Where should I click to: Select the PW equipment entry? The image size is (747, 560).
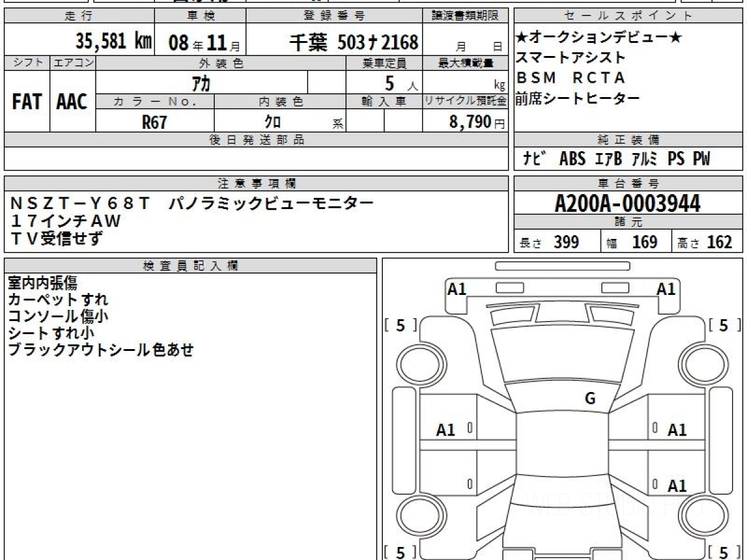tap(702, 159)
